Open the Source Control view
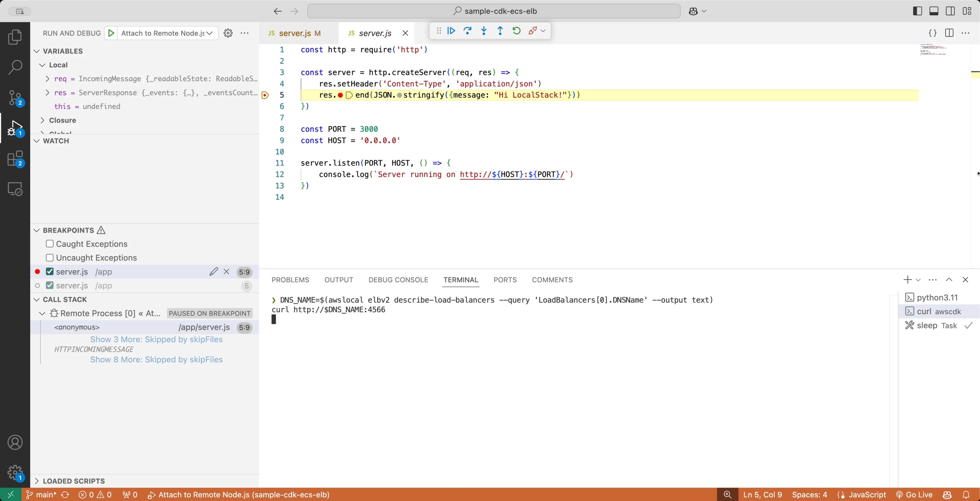Viewport: 980px width, 501px height. [15, 98]
